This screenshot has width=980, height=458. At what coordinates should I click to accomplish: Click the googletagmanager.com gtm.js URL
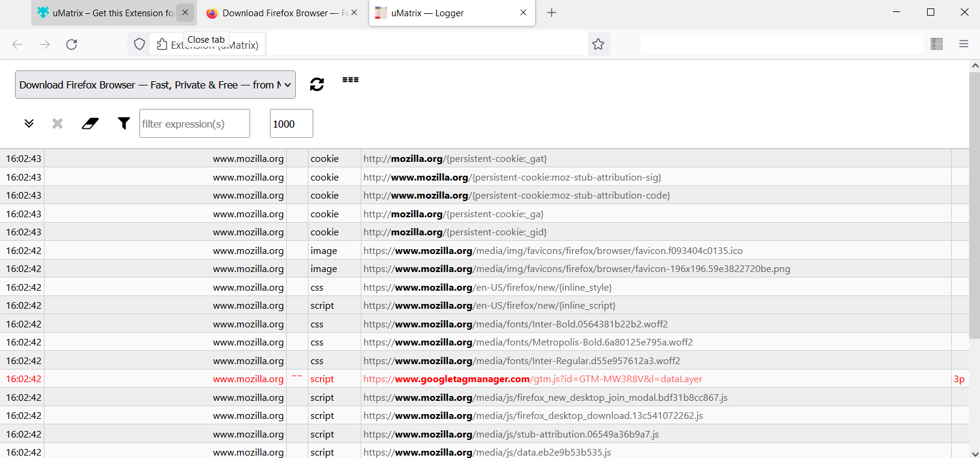tap(533, 379)
